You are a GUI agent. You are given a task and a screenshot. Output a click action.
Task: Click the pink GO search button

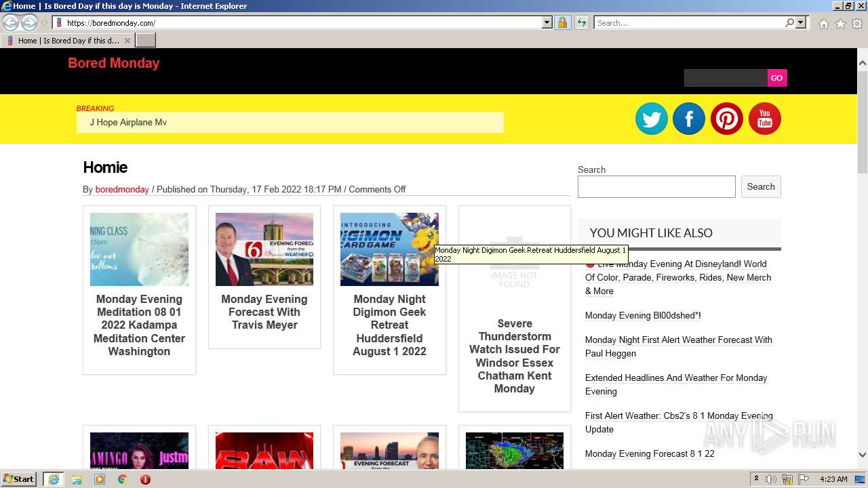(x=776, y=78)
